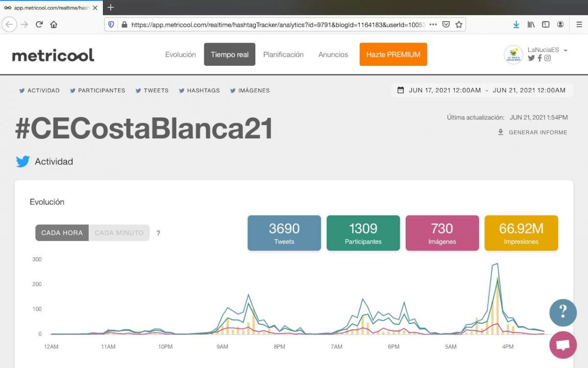Go to the browser home page icon

point(54,25)
